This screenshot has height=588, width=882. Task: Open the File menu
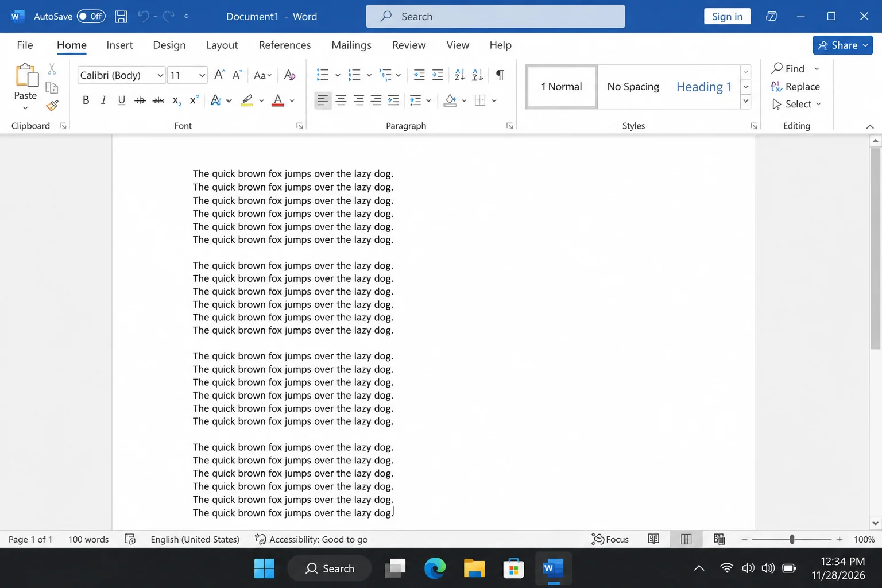(25, 45)
